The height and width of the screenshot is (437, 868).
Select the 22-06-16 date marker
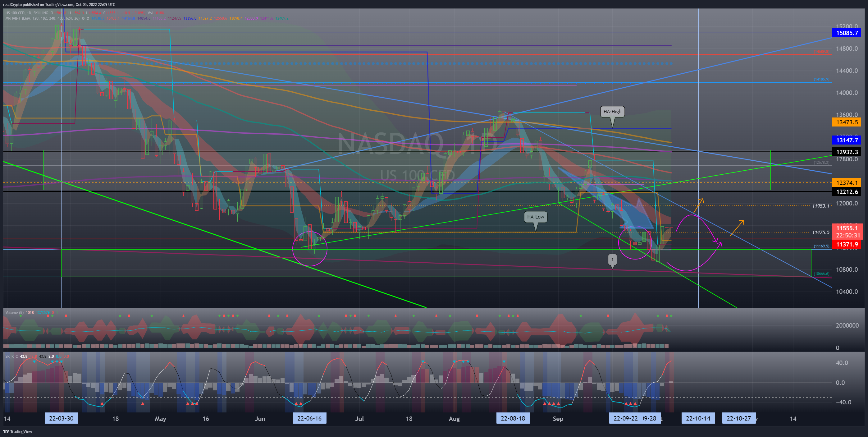(x=309, y=418)
